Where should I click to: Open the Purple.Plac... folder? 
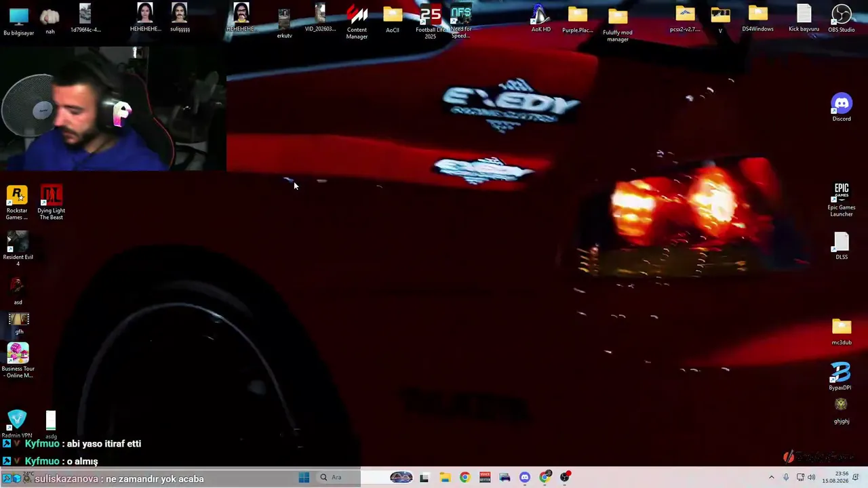(578, 20)
